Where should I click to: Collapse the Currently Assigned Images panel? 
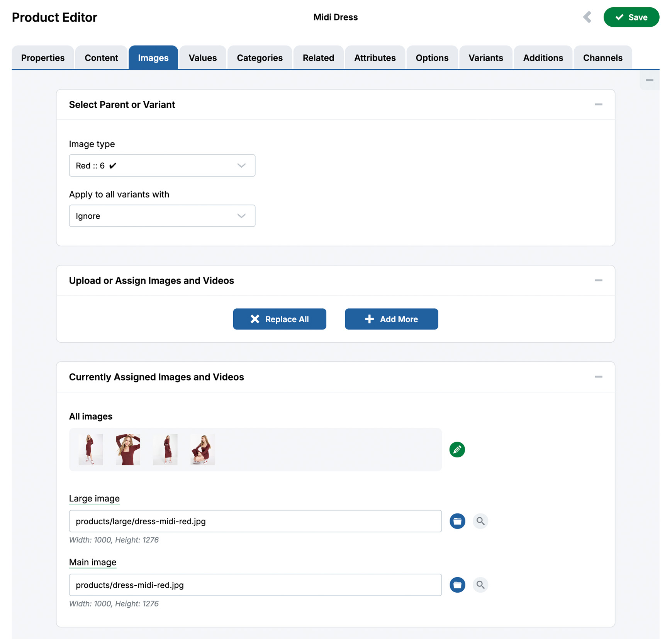click(x=599, y=377)
